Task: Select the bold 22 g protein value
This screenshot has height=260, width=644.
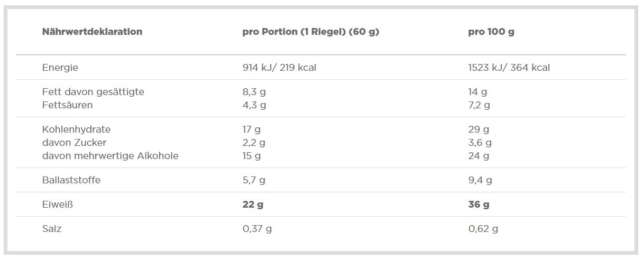Action: [x=252, y=205]
